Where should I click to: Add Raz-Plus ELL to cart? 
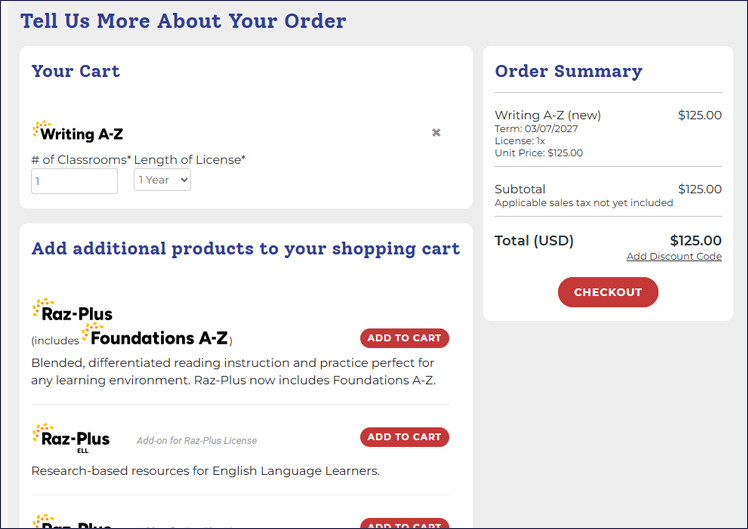[x=404, y=437]
